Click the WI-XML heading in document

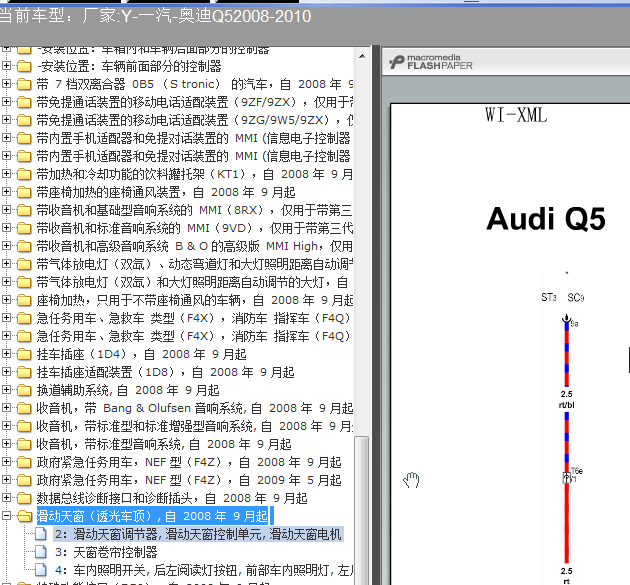[x=516, y=115]
